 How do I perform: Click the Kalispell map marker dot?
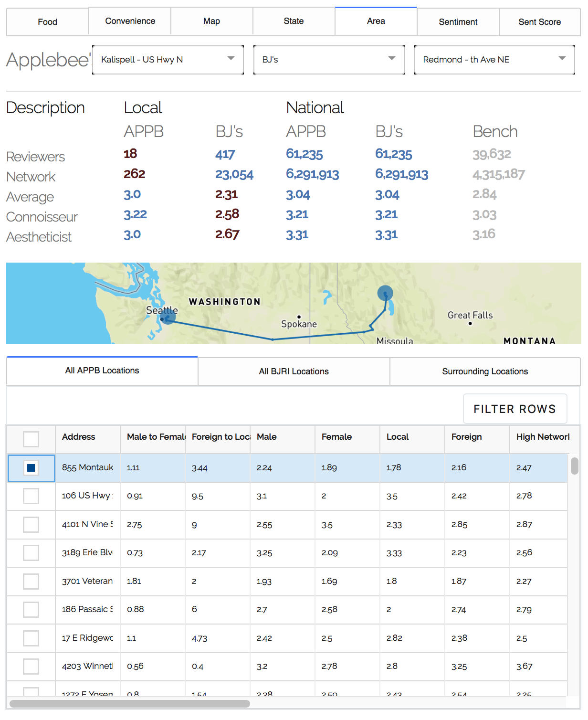(x=385, y=293)
